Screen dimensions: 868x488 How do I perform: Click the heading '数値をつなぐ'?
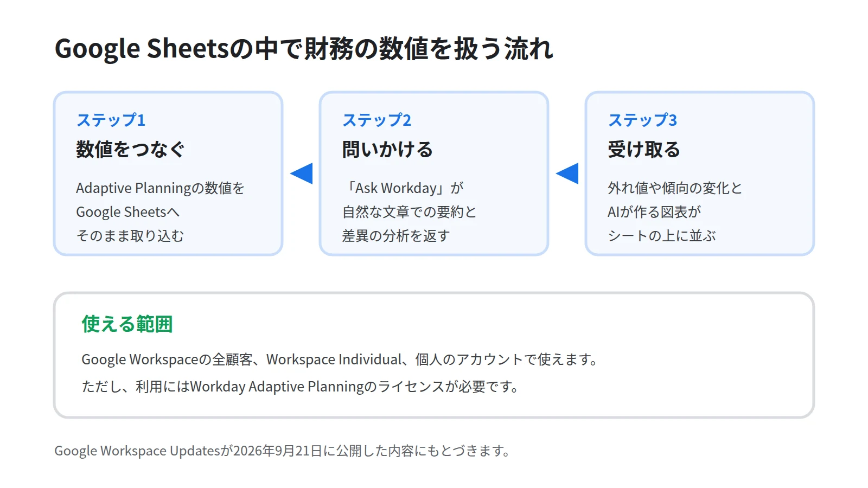tap(130, 149)
